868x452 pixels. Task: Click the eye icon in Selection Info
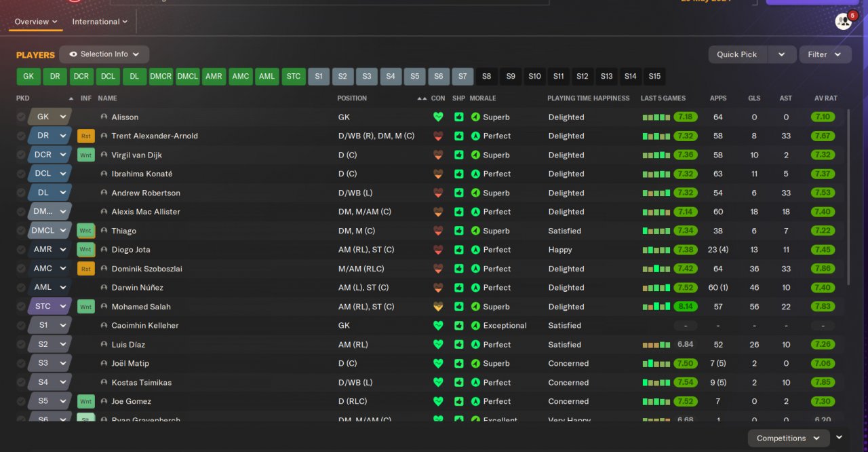click(x=73, y=54)
